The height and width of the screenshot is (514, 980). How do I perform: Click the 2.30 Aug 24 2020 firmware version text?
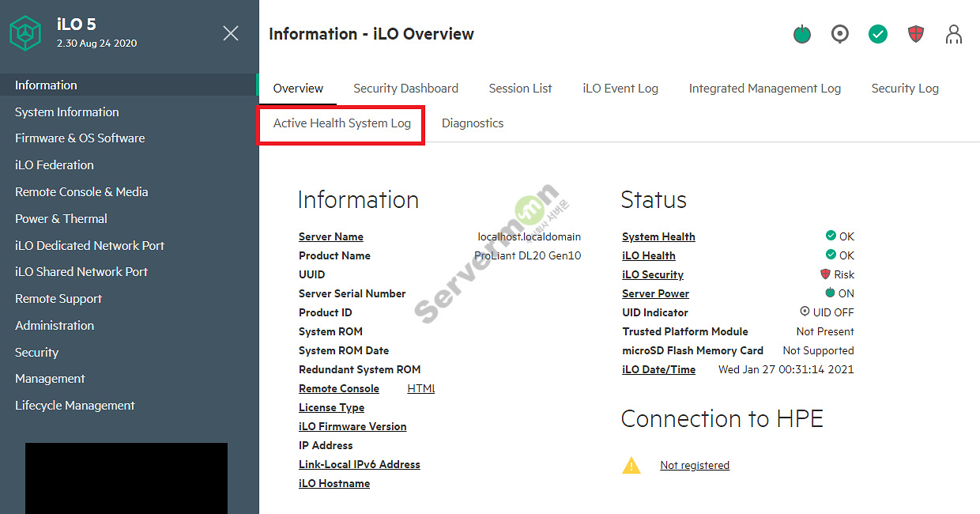coord(96,43)
